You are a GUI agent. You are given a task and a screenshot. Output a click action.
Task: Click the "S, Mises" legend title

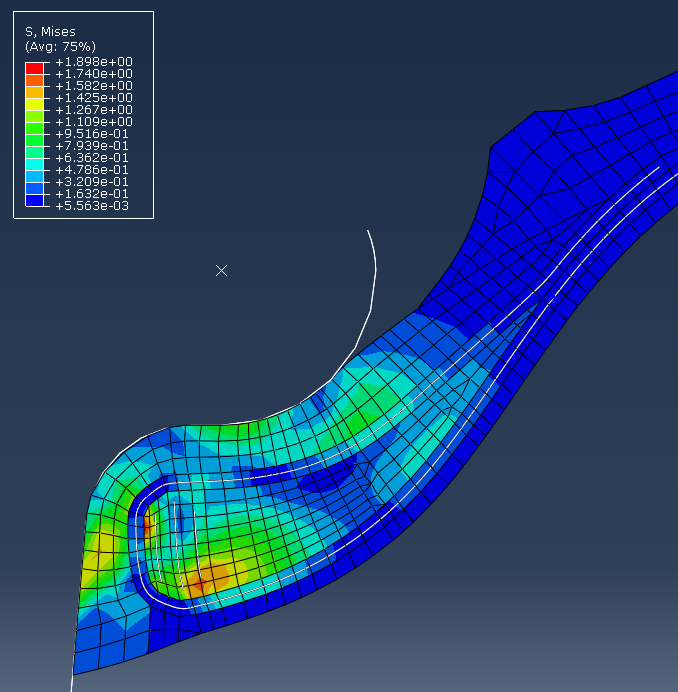[x=50, y=32]
